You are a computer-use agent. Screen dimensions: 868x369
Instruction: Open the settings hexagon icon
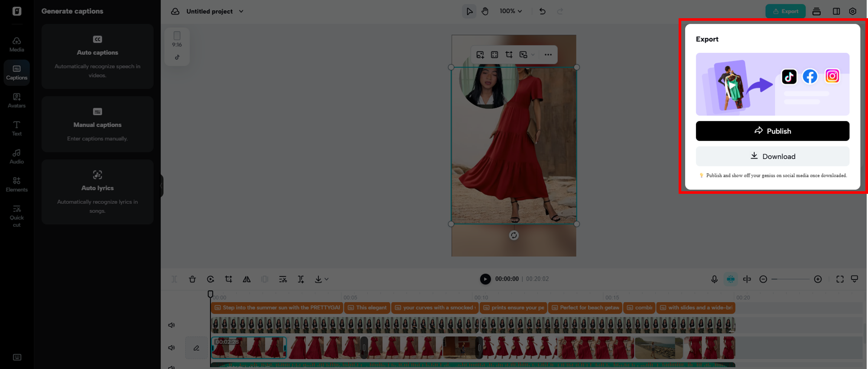click(852, 11)
